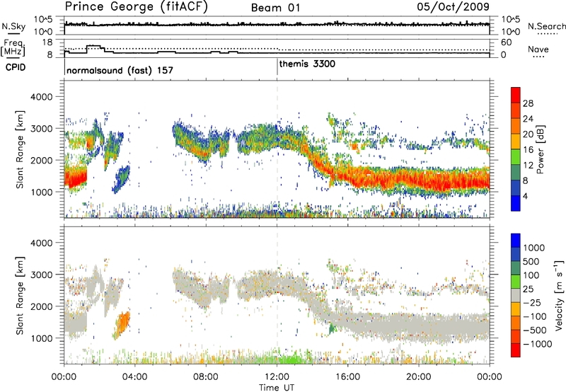Viewport: 566px width, 392px height.
Task: Click the orange velocity patch near 03:00
Action: point(122,323)
